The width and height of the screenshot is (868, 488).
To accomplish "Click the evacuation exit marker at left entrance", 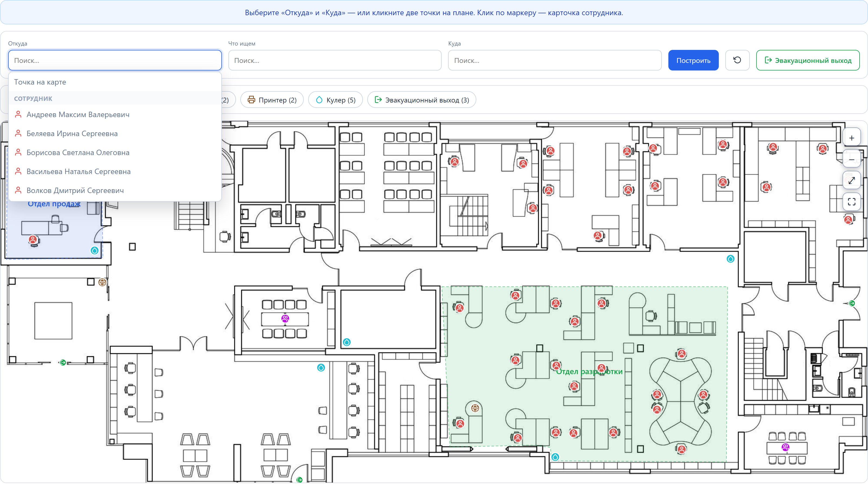I will (x=63, y=362).
